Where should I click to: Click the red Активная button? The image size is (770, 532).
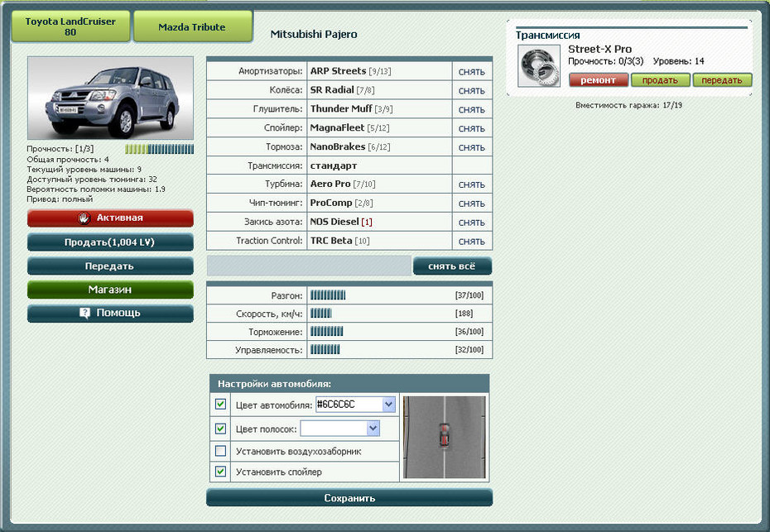point(110,218)
